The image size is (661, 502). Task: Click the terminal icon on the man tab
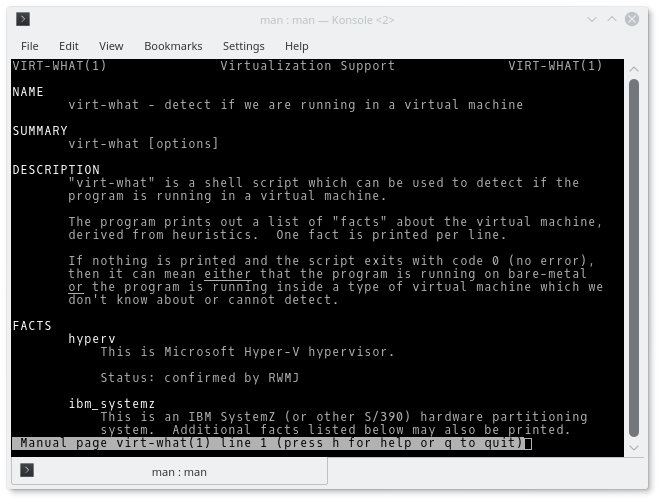pos(27,471)
